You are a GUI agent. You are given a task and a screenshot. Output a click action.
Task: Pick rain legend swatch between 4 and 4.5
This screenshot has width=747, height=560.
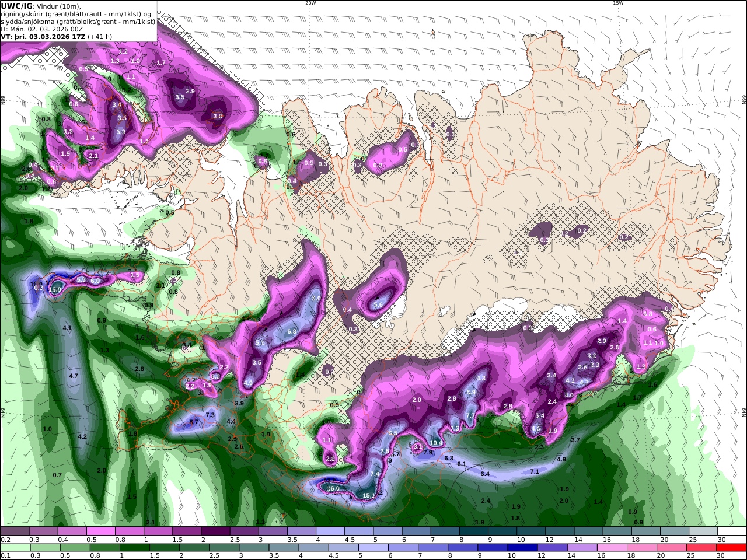pyautogui.click(x=313, y=547)
